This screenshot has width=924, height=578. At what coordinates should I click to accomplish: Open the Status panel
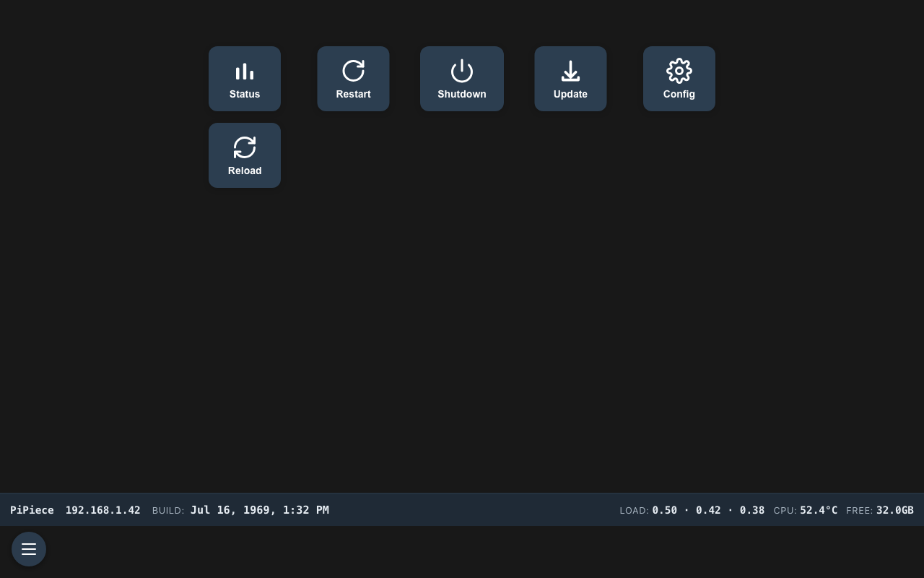click(x=245, y=79)
